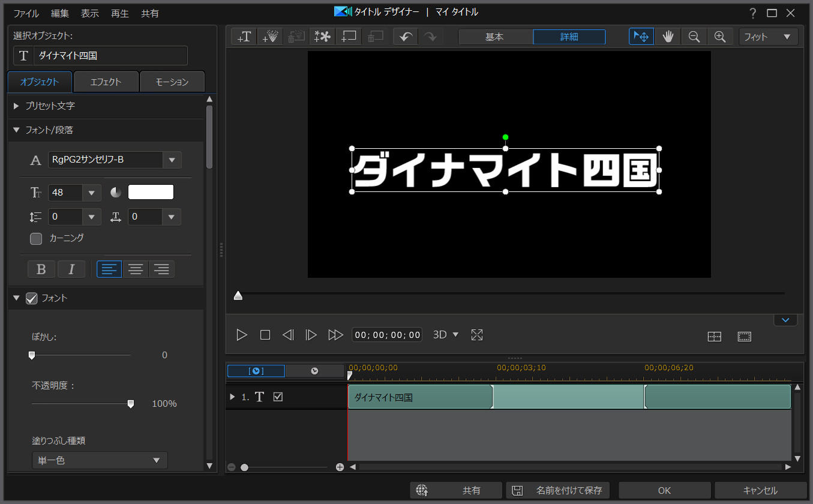The width and height of the screenshot is (813, 504).
Task: Zoom out timeline with minus icon
Action: pyautogui.click(x=232, y=467)
